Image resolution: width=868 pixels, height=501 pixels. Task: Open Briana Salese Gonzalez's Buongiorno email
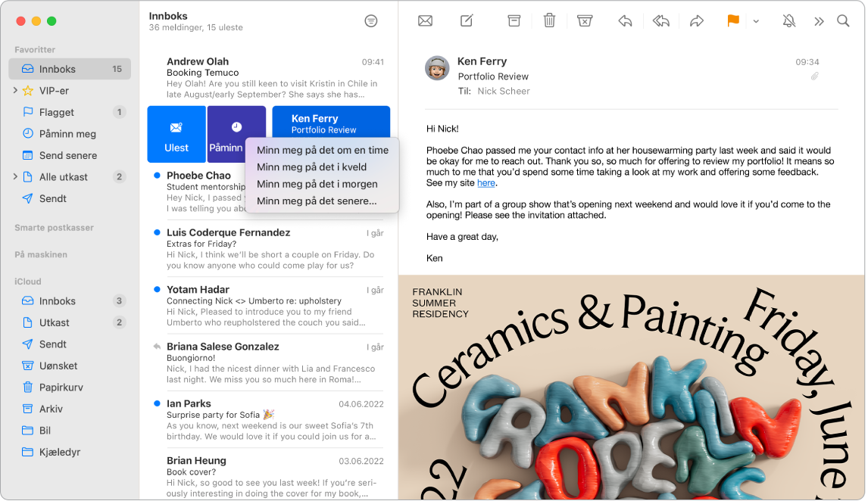tap(269, 363)
